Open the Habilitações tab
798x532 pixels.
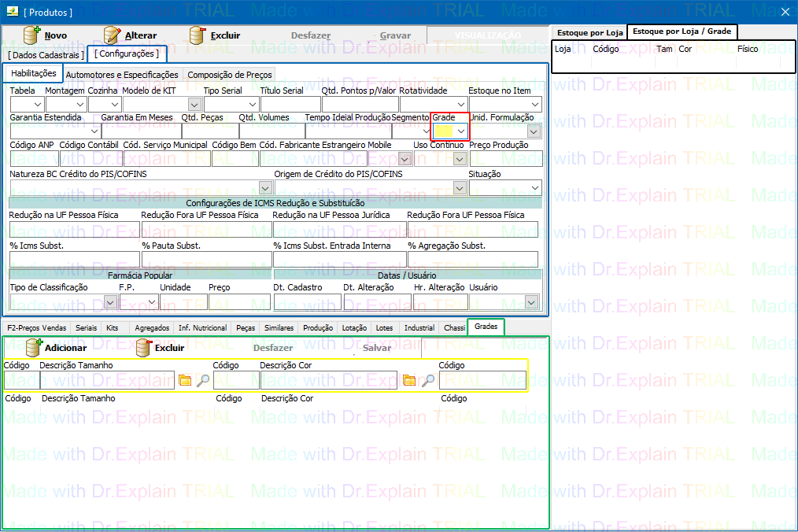click(34, 73)
